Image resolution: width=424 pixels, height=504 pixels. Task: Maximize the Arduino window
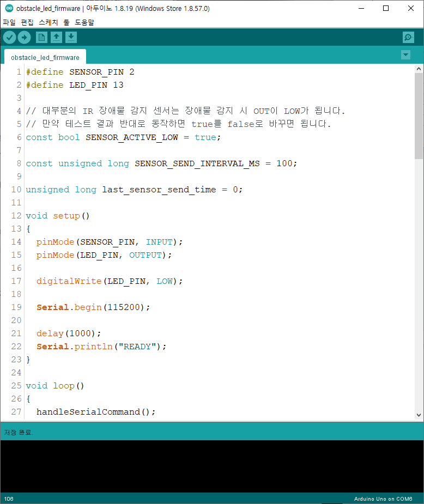tap(386, 8)
